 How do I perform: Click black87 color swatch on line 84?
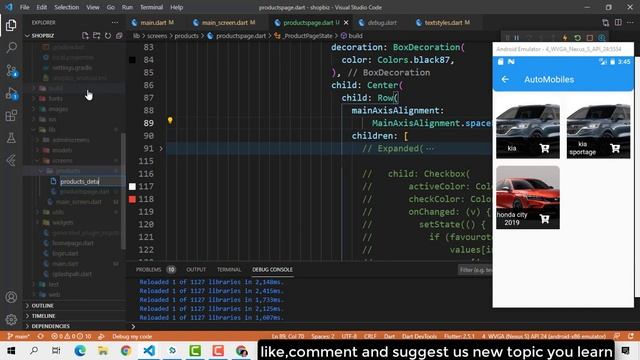click(132, 60)
